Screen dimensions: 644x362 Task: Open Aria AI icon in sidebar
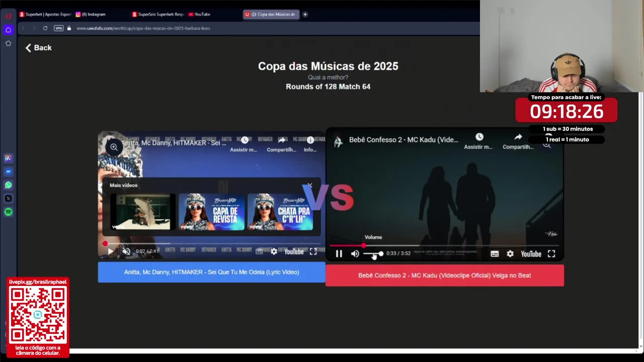tap(8, 158)
